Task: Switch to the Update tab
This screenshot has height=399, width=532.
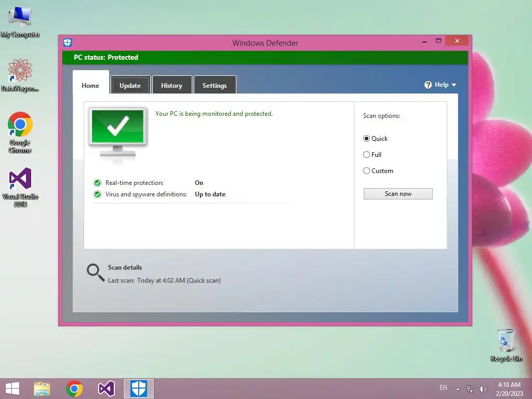Action: coord(130,86)
